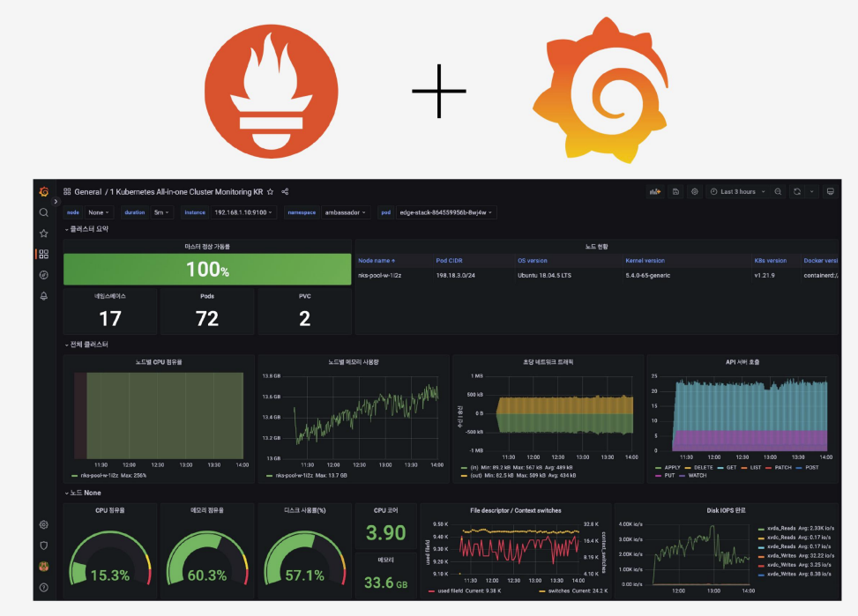Toggle the (in) network traffic legend entry
Screen dimensions: 858x616
517,468
